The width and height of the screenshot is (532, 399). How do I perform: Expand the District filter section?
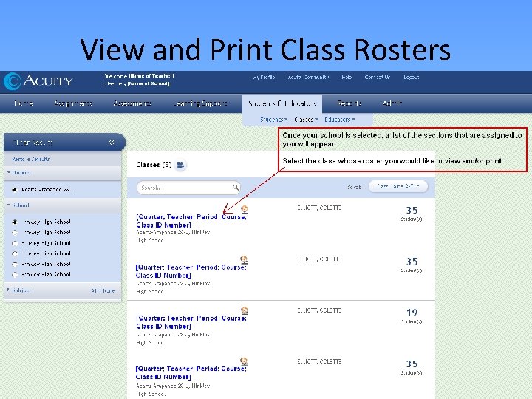click(19, 173)
